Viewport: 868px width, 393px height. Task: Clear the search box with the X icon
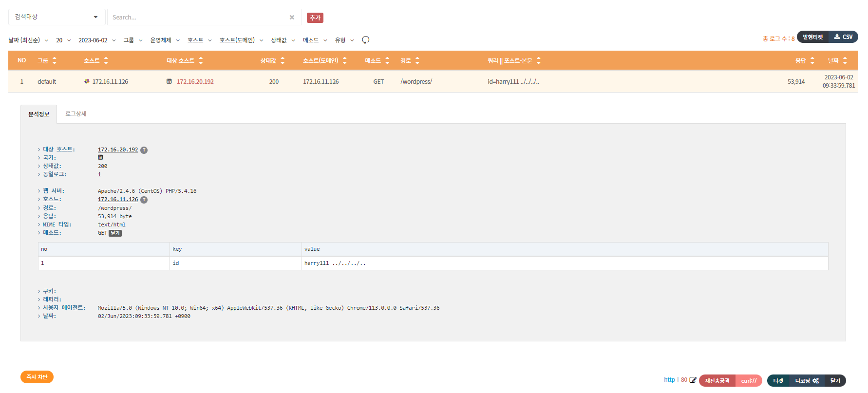coord(292,18)
